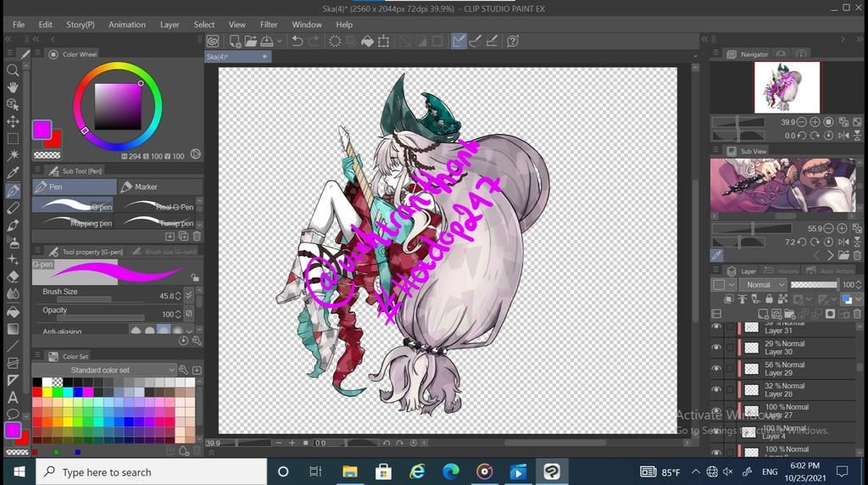The image size is (868, 485).
Task: Click the red sub drawing color swatch
Action: (55, 140)
